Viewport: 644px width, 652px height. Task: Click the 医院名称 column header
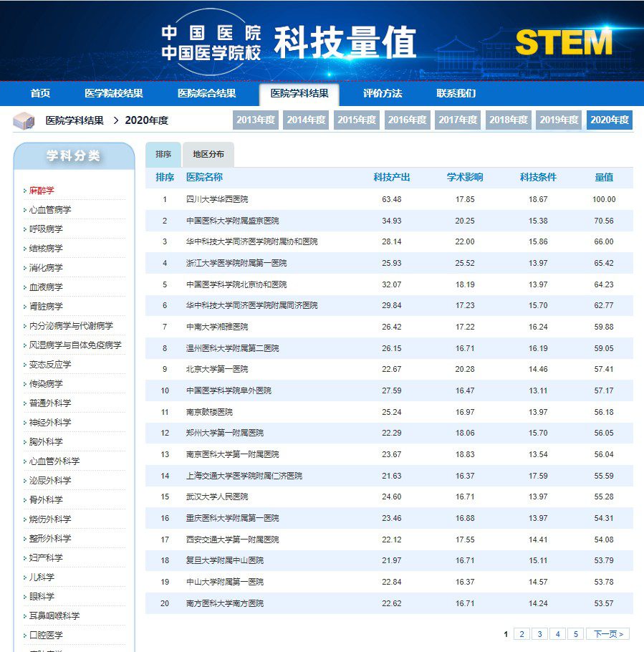pos(204,178)
